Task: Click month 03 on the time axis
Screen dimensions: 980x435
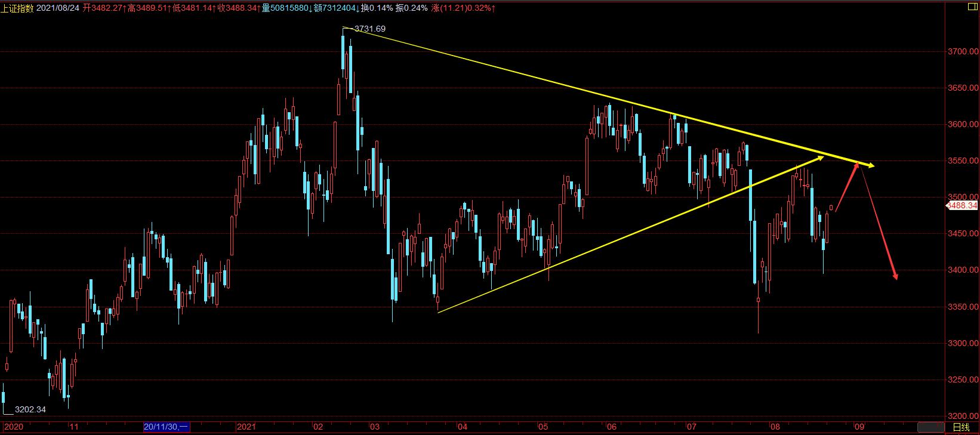Action: point(374,427)
